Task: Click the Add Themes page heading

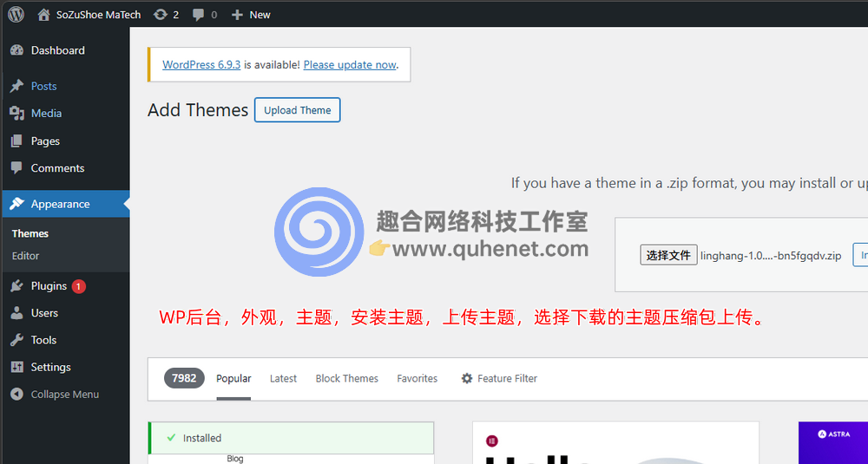Action: pos(198,110)
